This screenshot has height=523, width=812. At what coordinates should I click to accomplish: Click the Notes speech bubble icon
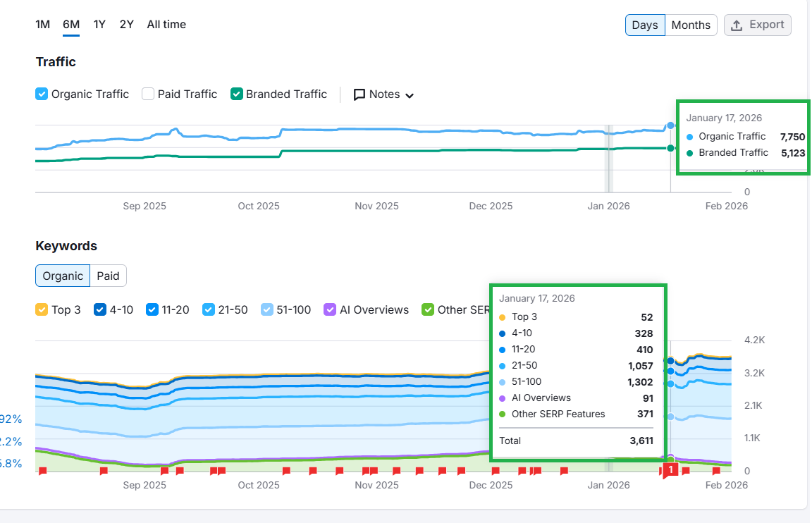click(359, 94)
